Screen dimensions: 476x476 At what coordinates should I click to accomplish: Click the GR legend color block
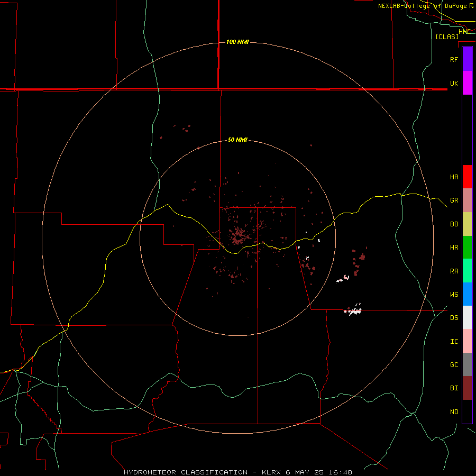[467, 200]
